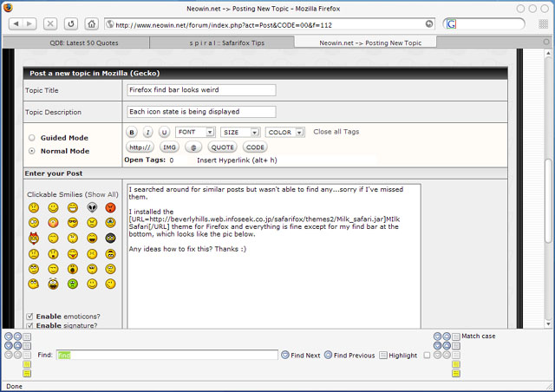Insert the ninja masked smiley
The image size is (555, 392).
point(110,238)
